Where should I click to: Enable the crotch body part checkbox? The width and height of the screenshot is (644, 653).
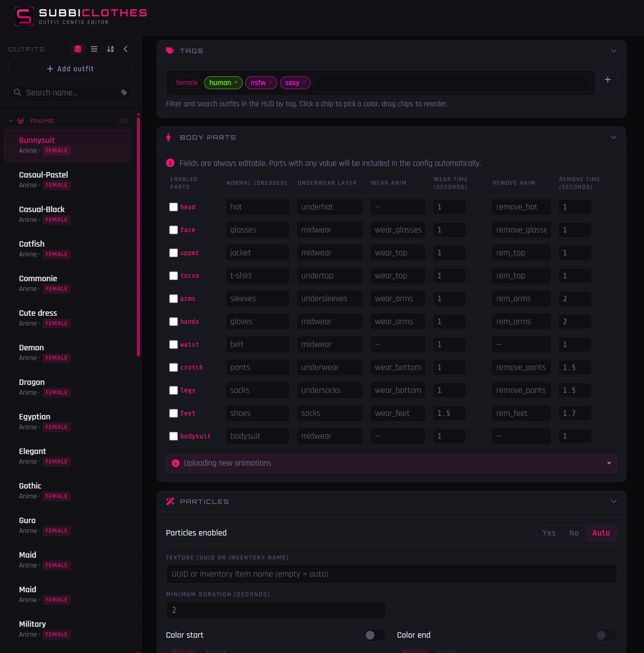click(x=174, y=367)
